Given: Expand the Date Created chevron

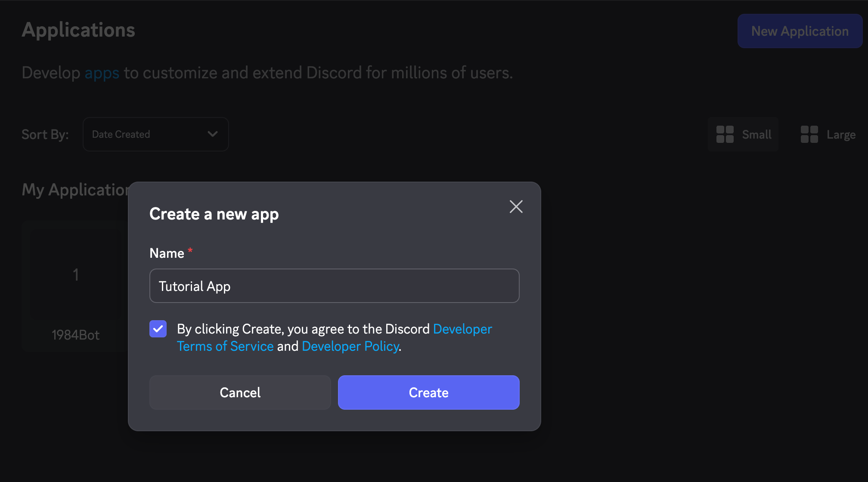Looking at the screenshot, I should pyautogui.click(x=212, y=134).
